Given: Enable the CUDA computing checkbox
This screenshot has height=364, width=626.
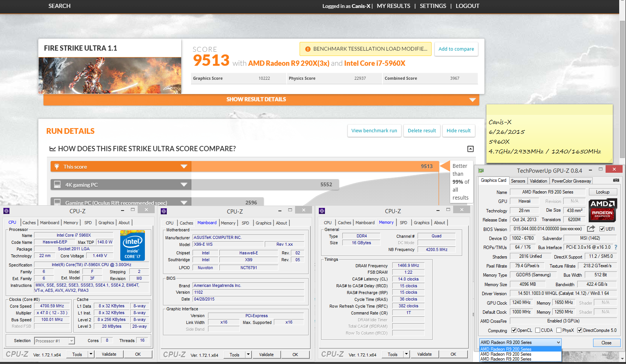Looking at the screenshot, I should click(537, 330).
